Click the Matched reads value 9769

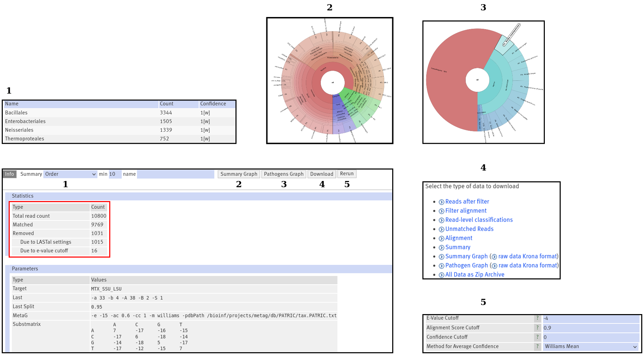click(97, 225)
